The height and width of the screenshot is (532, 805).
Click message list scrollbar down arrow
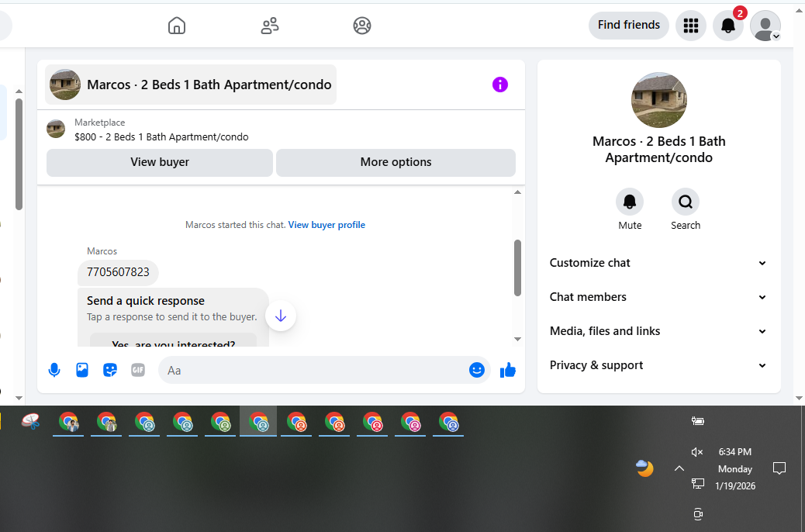coord(517,339)
